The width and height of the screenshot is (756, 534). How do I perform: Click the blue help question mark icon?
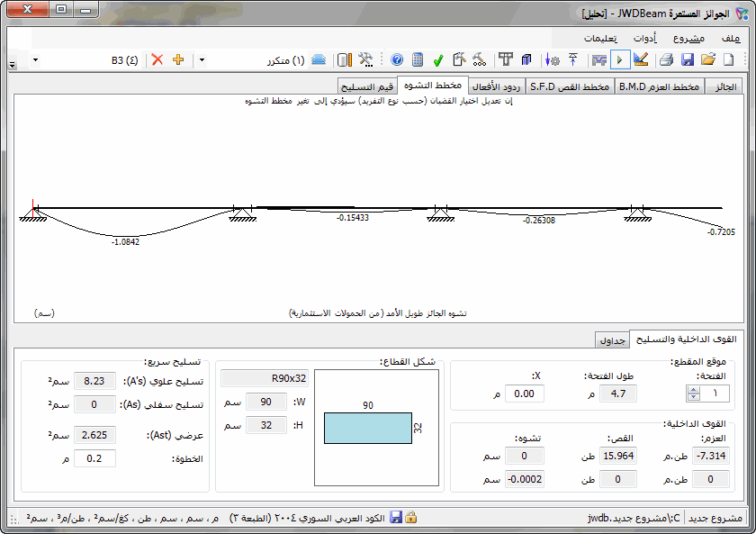point(397,59)
